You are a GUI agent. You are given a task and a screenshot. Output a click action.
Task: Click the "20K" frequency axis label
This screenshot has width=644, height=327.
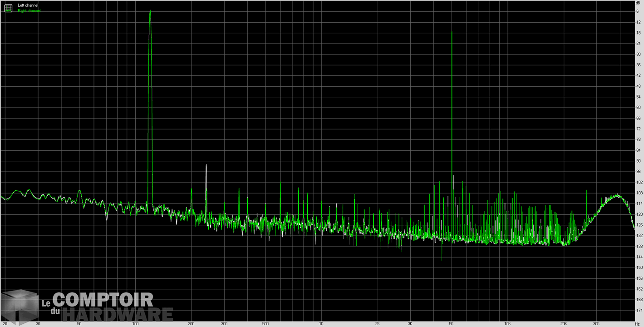click(x=564, y=324)
